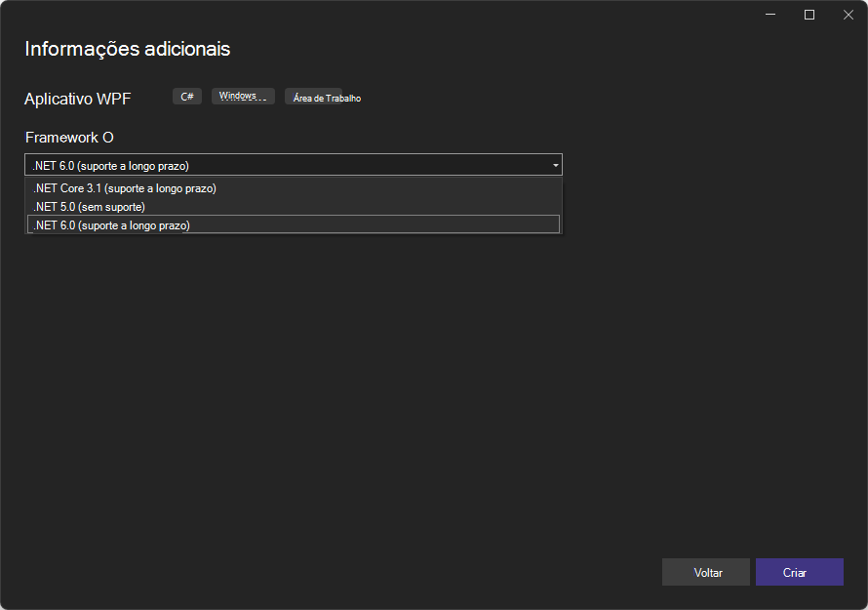Minimize the dialog window

[771, 15]
